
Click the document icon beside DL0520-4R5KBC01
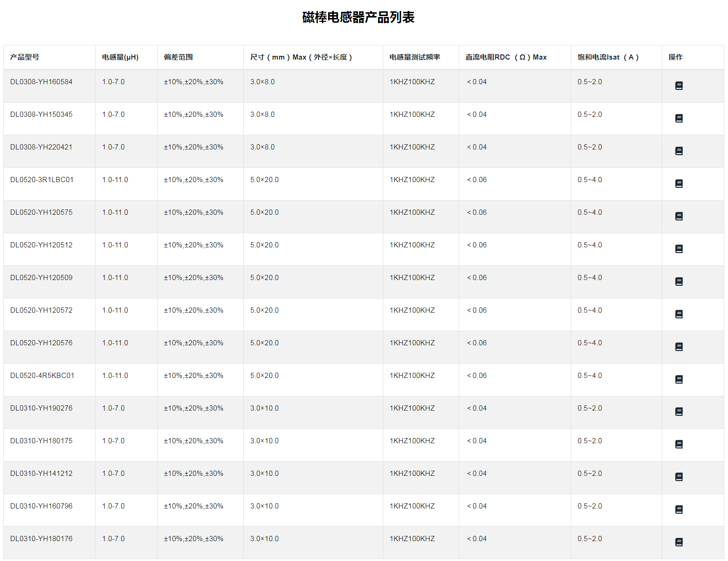679,379
